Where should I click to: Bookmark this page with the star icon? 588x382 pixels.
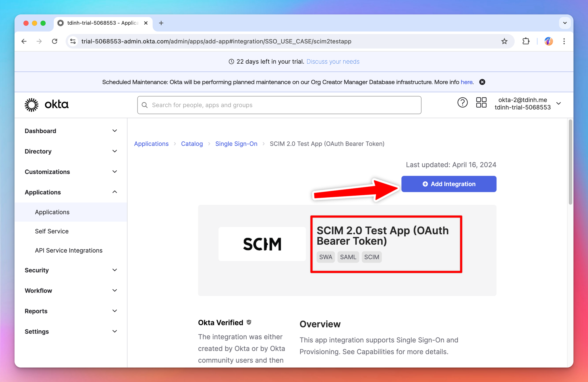(504, 41)
